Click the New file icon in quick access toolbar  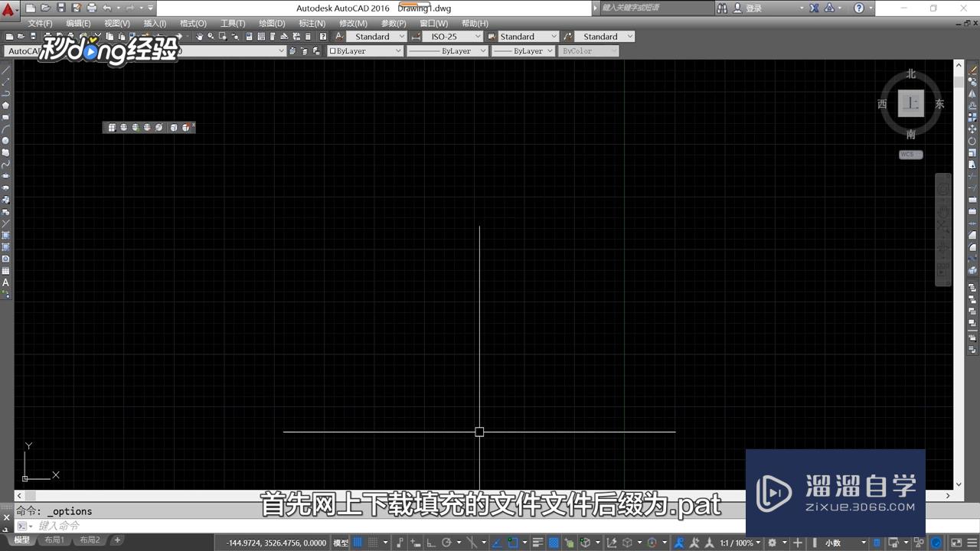(x=31, y=8)
